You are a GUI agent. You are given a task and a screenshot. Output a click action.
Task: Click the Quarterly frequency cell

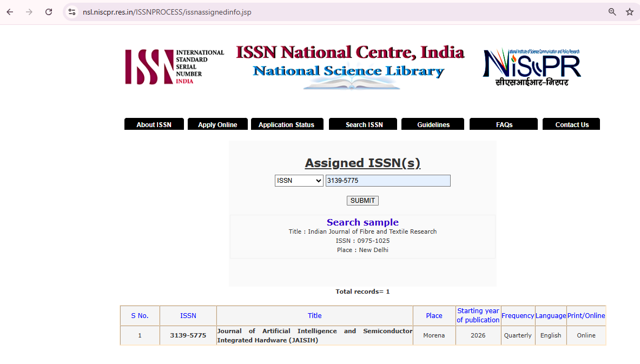[518, 335]
